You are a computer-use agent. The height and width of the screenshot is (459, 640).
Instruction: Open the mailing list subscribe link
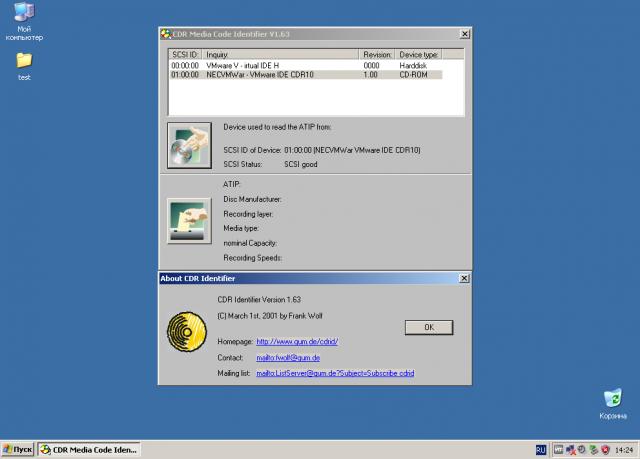tap(335, 373)
